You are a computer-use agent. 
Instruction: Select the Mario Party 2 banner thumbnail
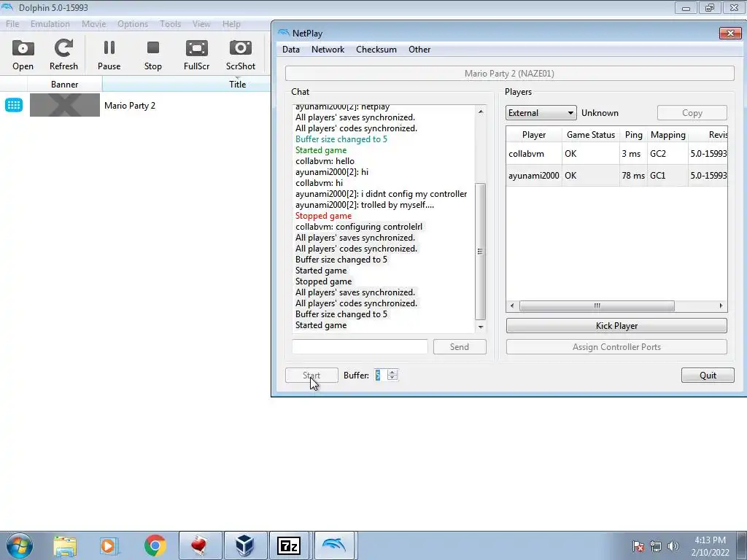tap(65, 105)
